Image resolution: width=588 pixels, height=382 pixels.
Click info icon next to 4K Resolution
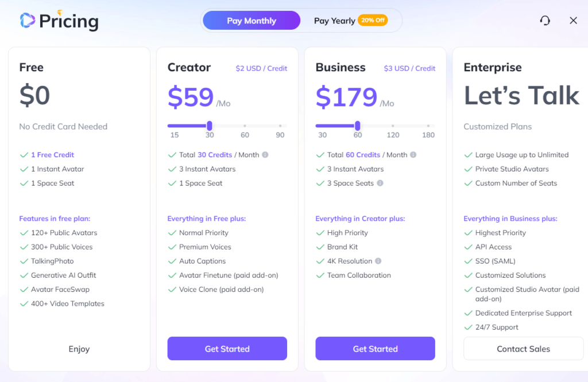tap(378, 261)
